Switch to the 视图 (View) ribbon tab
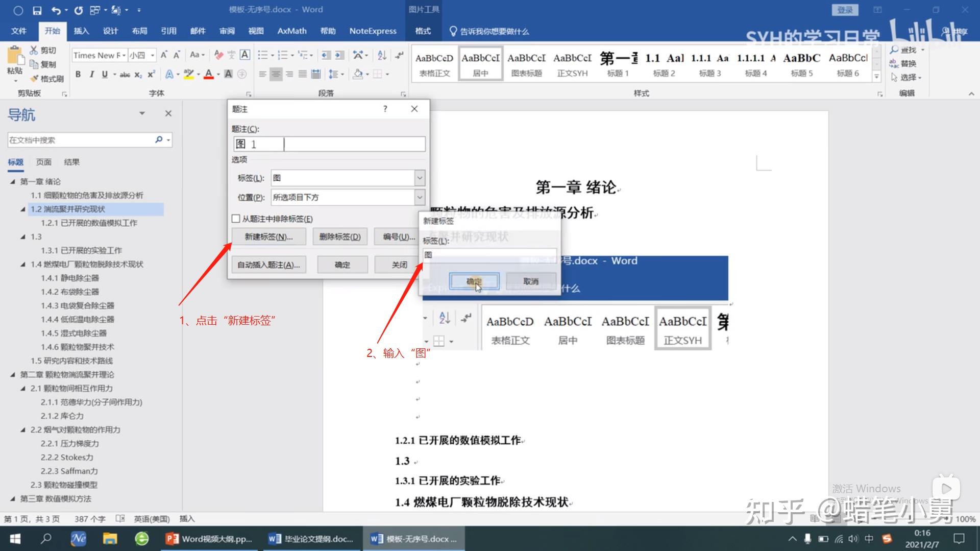The height and width of the screenshot is (551, 980). tap(256, 31)
